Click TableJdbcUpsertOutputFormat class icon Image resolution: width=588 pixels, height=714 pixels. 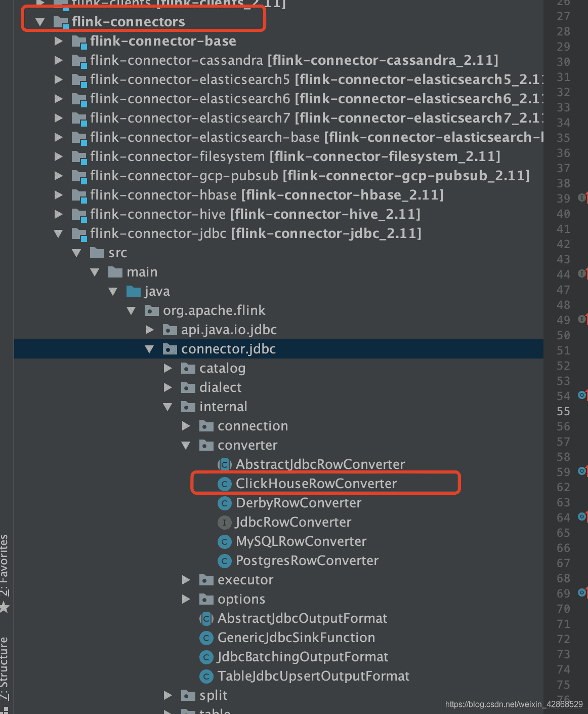click(206, 676)
